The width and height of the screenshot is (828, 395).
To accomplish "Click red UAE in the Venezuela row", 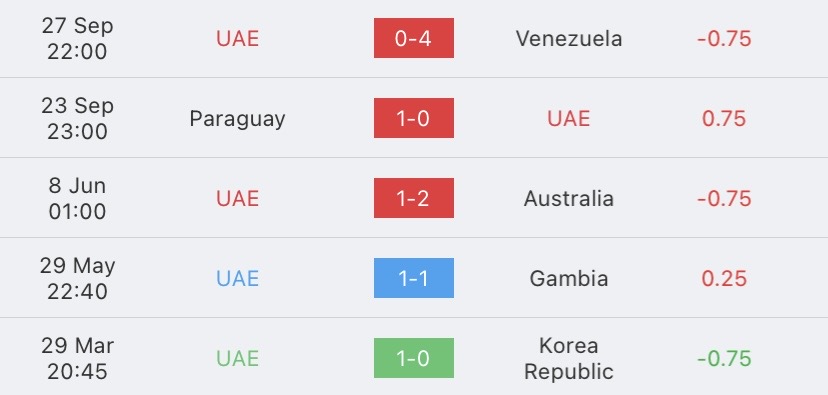I will [237, 39].
